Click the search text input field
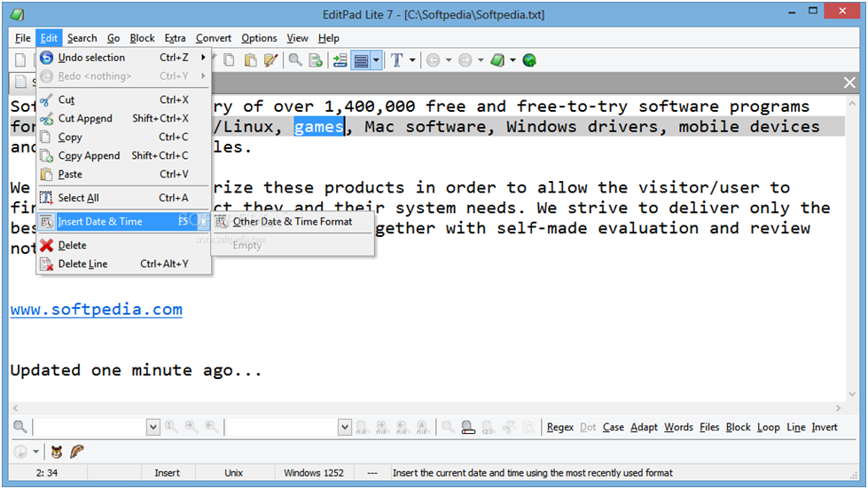This screenshot has width=868, height=489. click(90, 427)
